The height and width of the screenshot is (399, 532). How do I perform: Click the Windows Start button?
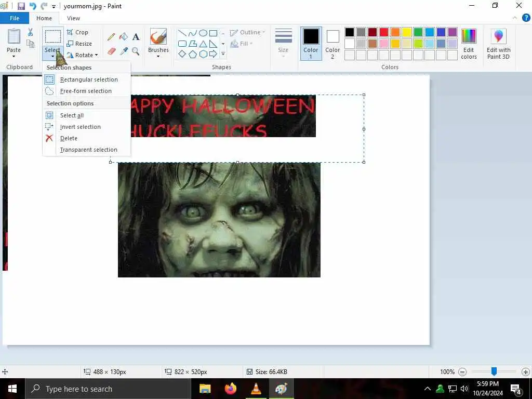click(x=12, y=389)
